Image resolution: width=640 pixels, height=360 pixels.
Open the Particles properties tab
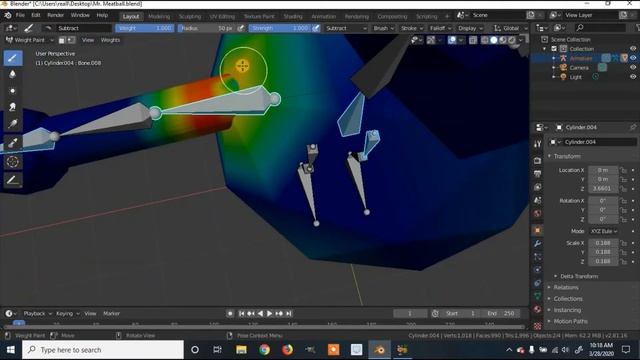(538, 257)
